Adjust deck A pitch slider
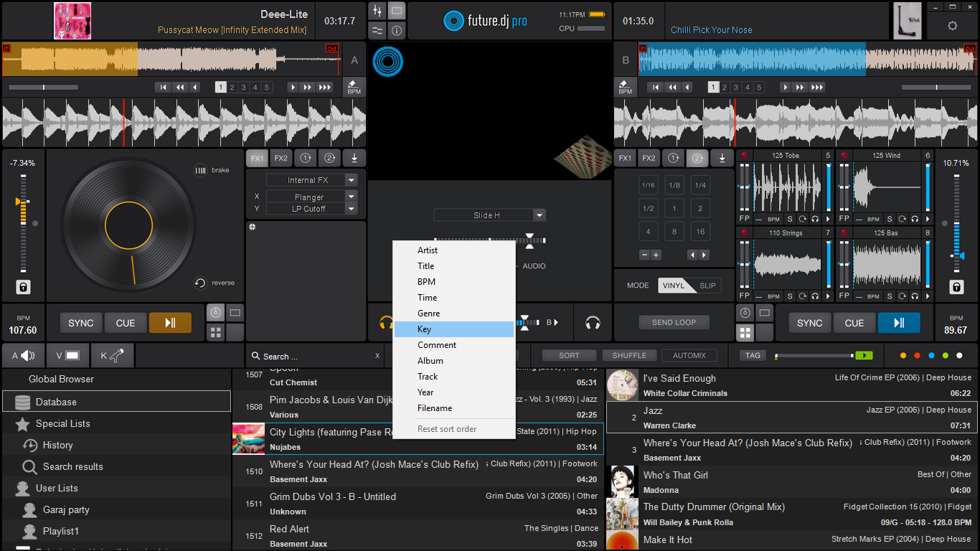 click(23, 222)
